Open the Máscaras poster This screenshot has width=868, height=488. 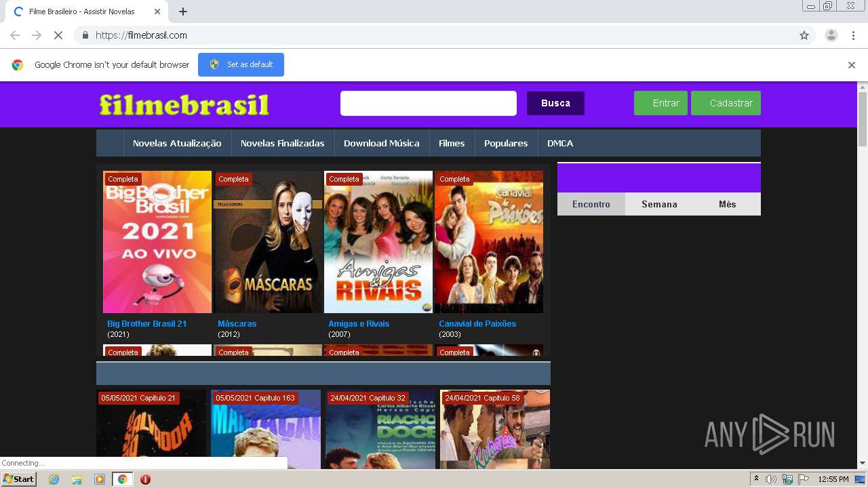(x=268, y=242)
